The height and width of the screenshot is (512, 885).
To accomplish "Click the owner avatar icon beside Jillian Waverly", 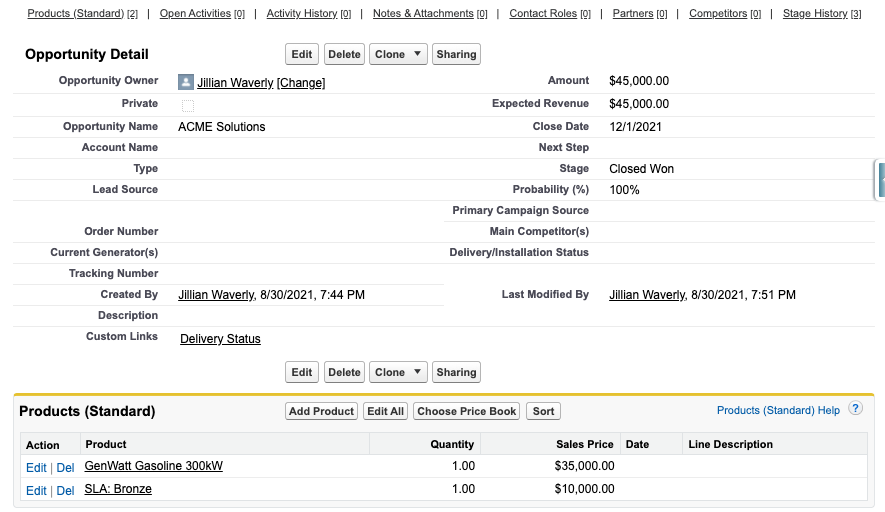I will (186, 82).
